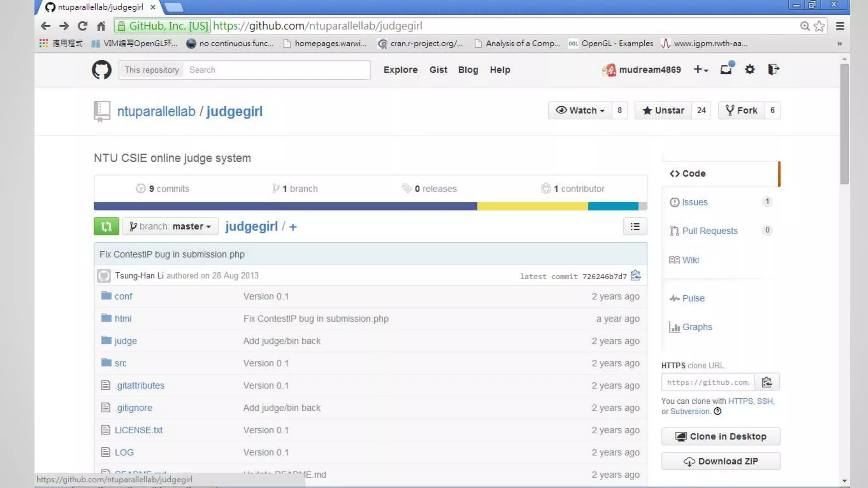Open the file list view icon
868x488 pixels.
(634, 227)
